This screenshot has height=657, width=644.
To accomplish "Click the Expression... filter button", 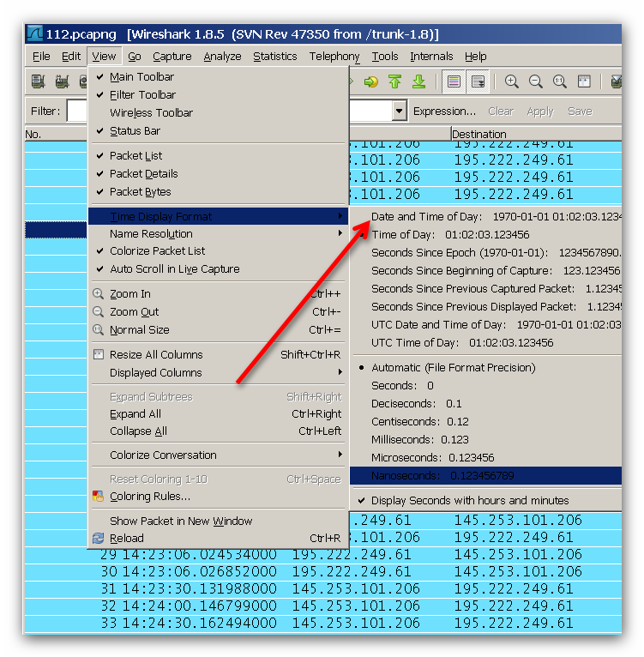I will point(444,112).
